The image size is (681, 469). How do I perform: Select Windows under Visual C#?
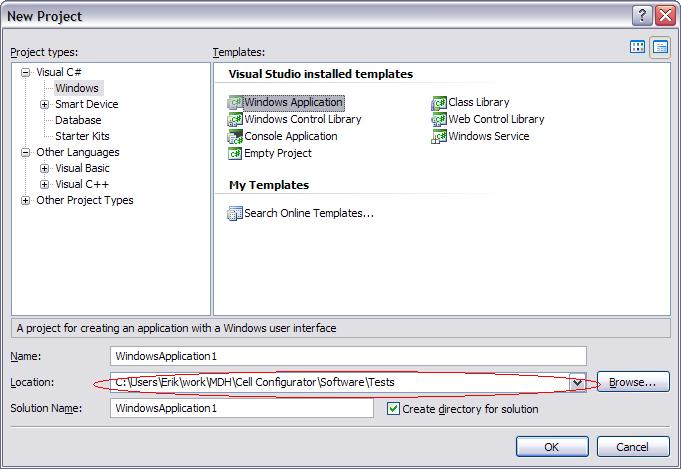tap(77, 88)
